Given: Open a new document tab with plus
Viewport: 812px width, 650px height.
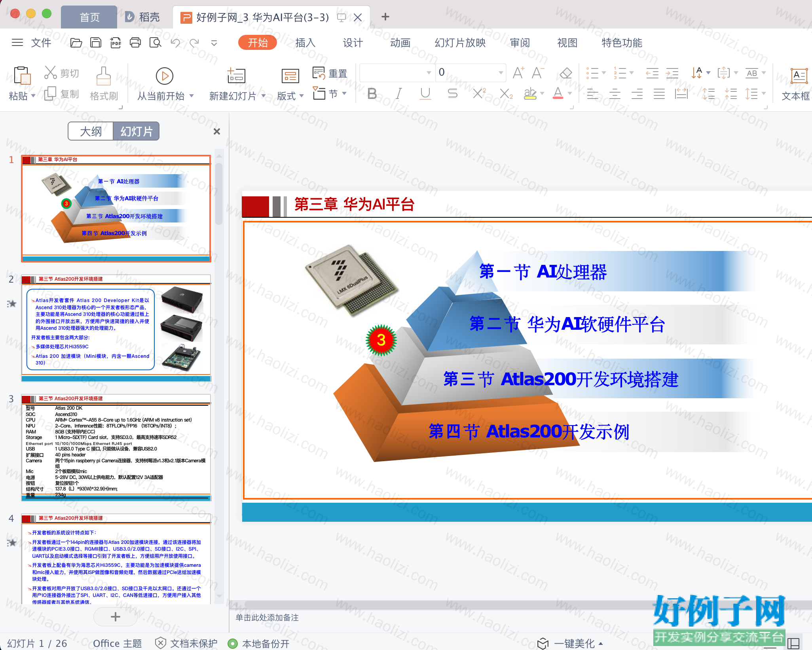Looking at the screenshot, I should (385, 17).
